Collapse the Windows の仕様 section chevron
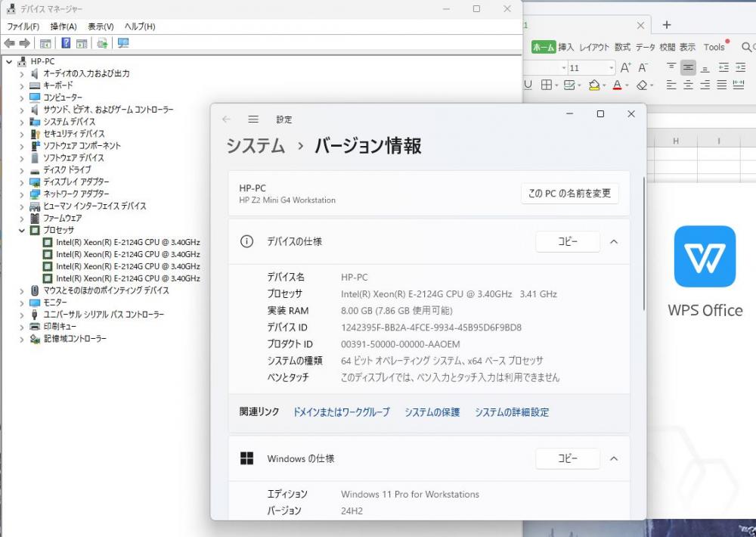This screenshot has width=756, height=537. pos(614,459)
